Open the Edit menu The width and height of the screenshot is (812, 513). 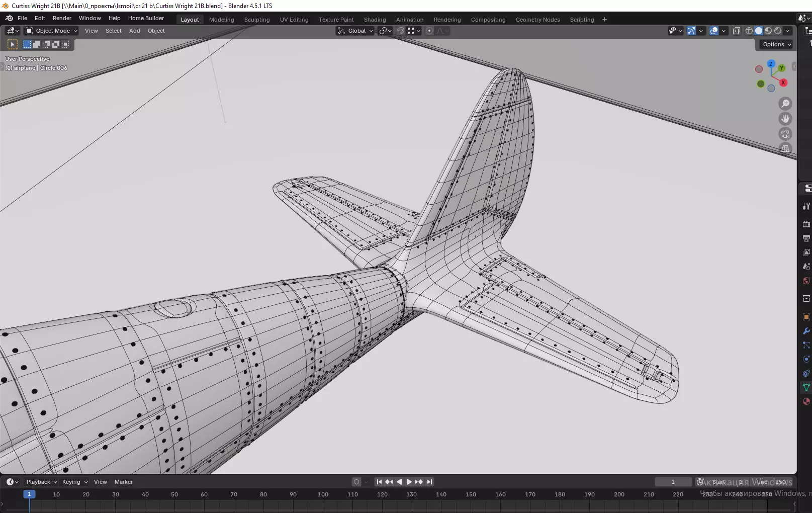40,18
